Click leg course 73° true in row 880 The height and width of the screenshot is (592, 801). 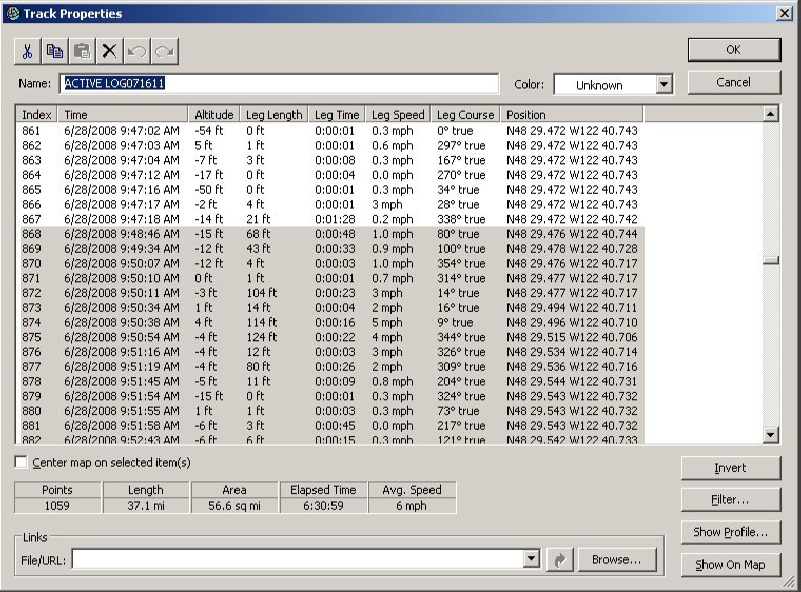point(458,412)
